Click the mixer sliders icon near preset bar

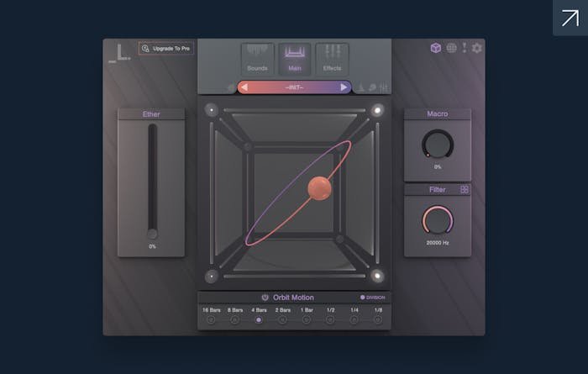click(x=384, y=87)
